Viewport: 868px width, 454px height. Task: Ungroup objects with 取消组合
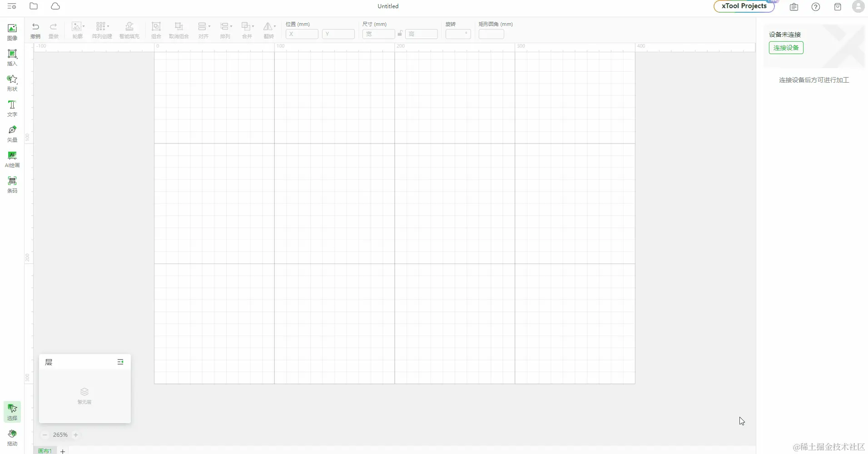tap(179, 30)
